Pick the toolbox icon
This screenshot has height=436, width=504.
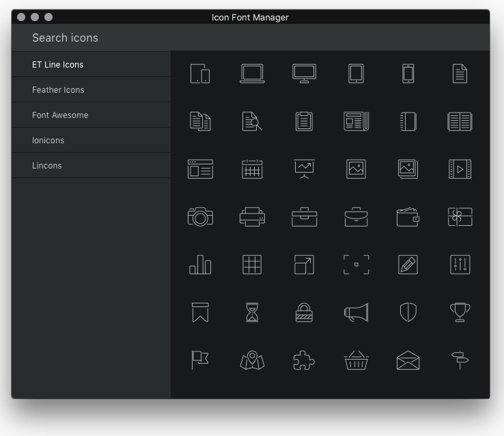[304, 217]
